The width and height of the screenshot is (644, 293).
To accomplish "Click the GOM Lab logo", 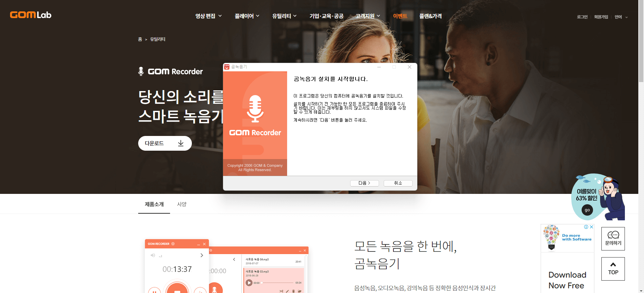I will (31, 15).
